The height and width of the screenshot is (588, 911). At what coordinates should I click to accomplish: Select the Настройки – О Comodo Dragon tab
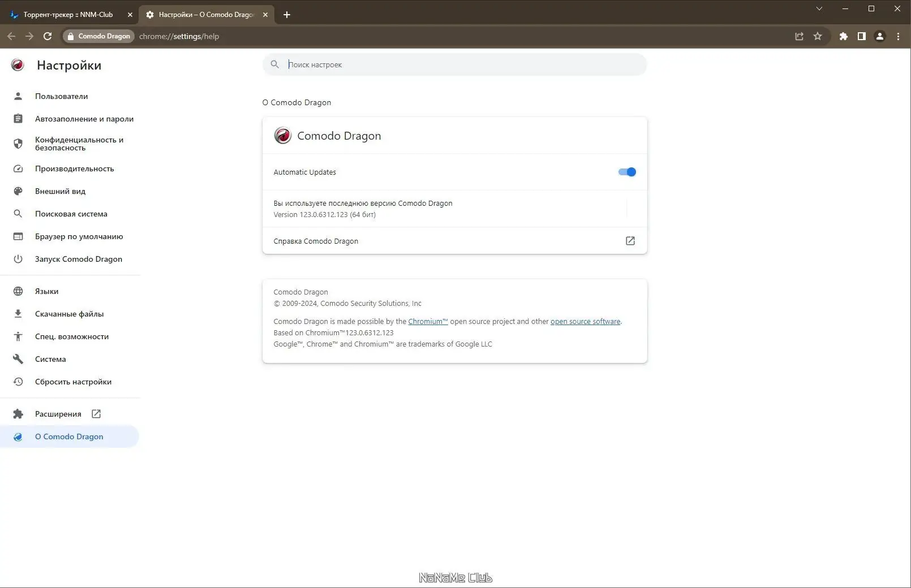207,15
